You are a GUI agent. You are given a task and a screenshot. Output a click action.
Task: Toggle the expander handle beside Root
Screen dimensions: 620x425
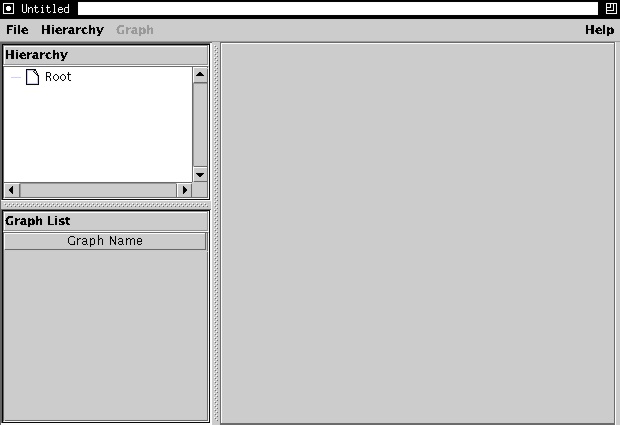tap(16, 77)
